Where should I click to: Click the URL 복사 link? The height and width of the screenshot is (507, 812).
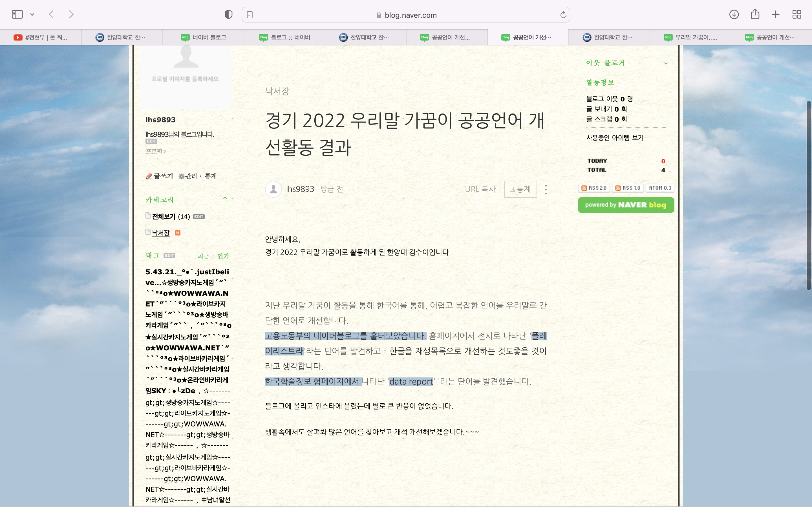(480, 189)
